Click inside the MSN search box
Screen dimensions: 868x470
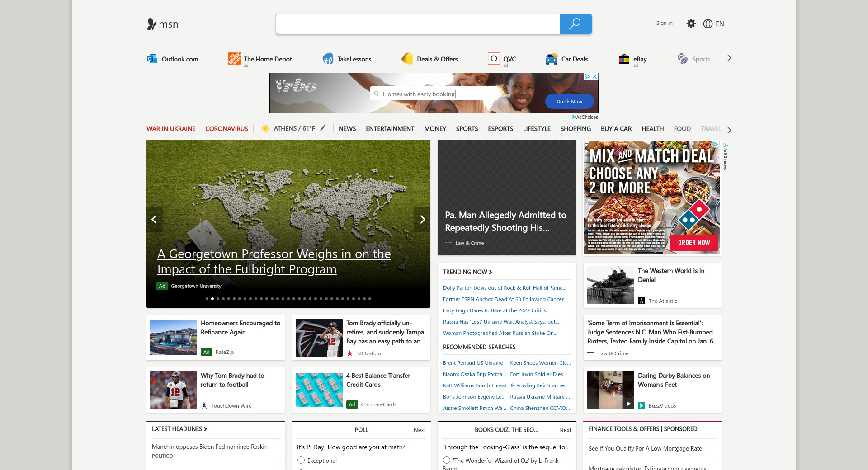click(418, 24)
